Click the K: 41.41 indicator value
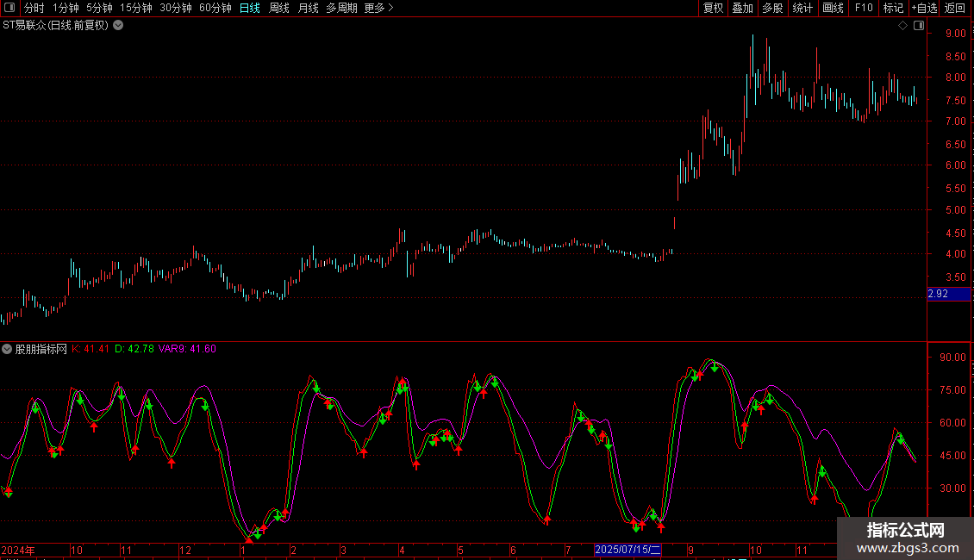The image size is (974, 560). pyautogui.click(x=91, y=349)
